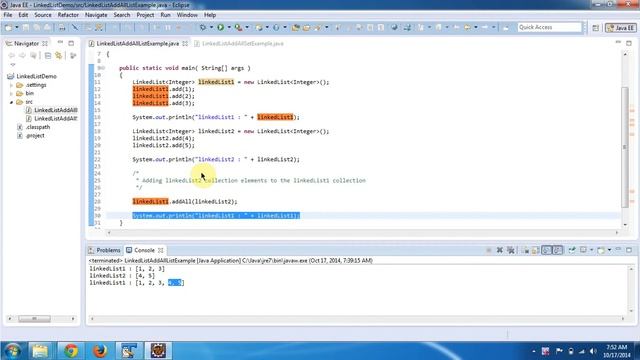Switch to the Problems tab
Screen dimensions: 640x360
click(104, 250)
